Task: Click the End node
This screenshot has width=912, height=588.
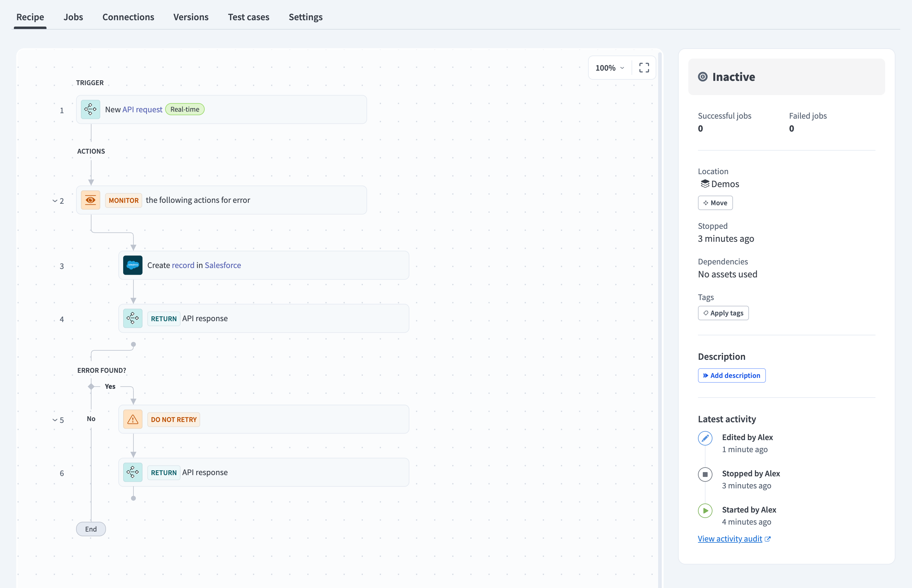Action: tap(91, 529)
